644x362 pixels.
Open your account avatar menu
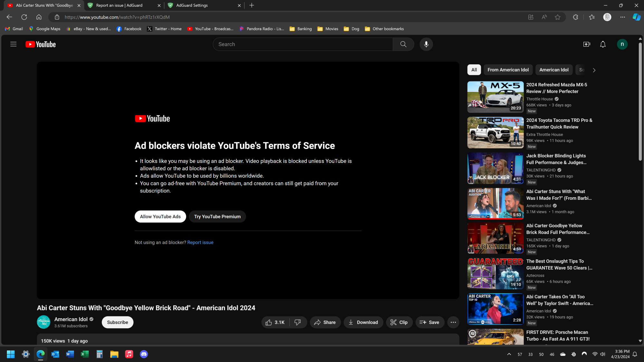coord(622,44)
